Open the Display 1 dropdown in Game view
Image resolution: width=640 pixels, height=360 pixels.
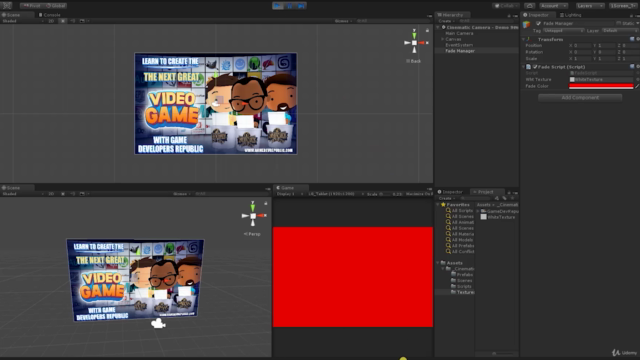pyautogui.click(x=289, y=194)
